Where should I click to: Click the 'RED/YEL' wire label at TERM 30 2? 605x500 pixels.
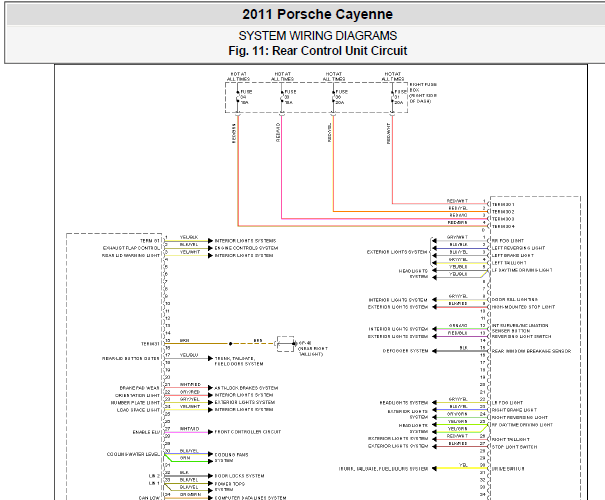458,208
